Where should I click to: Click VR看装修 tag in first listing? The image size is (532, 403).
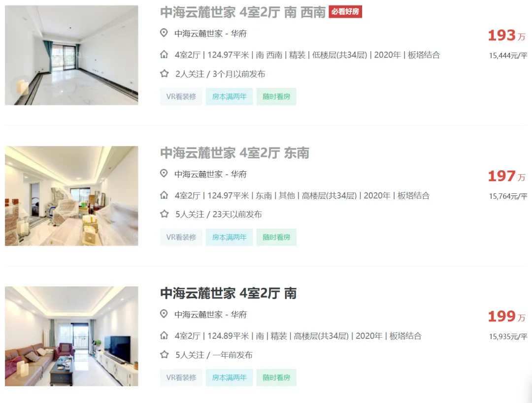[x=181, y=96]
